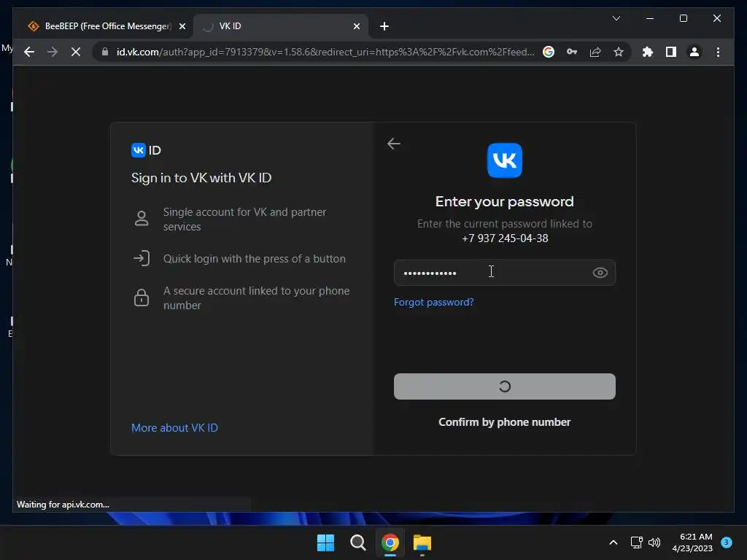Screen dimensions: 747x560
Task: Click the volume speaker tray icon
Action: click(x=654, y=542)
